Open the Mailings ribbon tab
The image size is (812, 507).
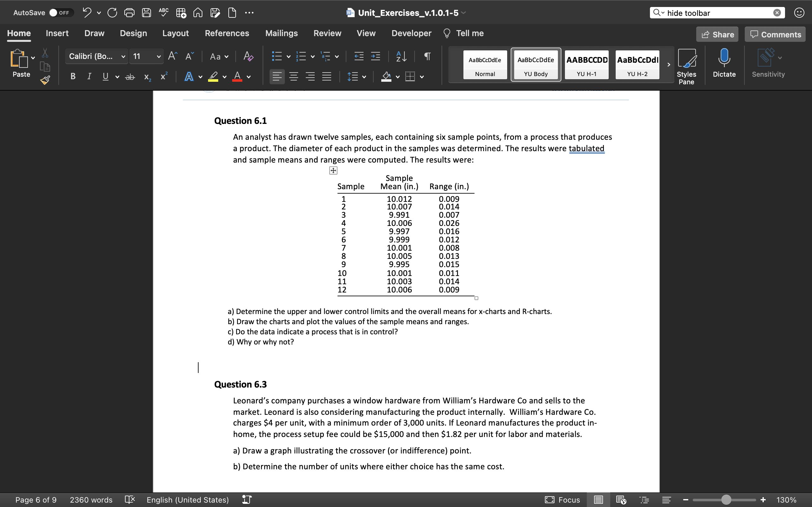coord(282,33)
